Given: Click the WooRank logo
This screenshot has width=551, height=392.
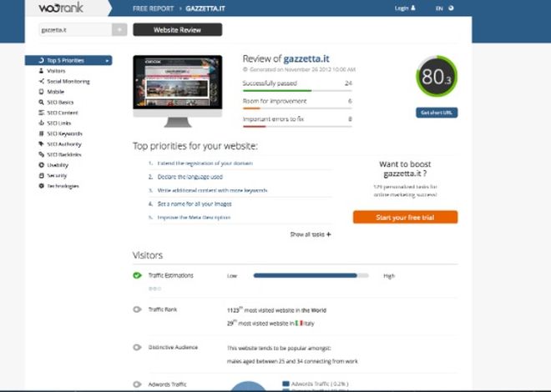Looking at the screenshot, I should pos(61,8).
